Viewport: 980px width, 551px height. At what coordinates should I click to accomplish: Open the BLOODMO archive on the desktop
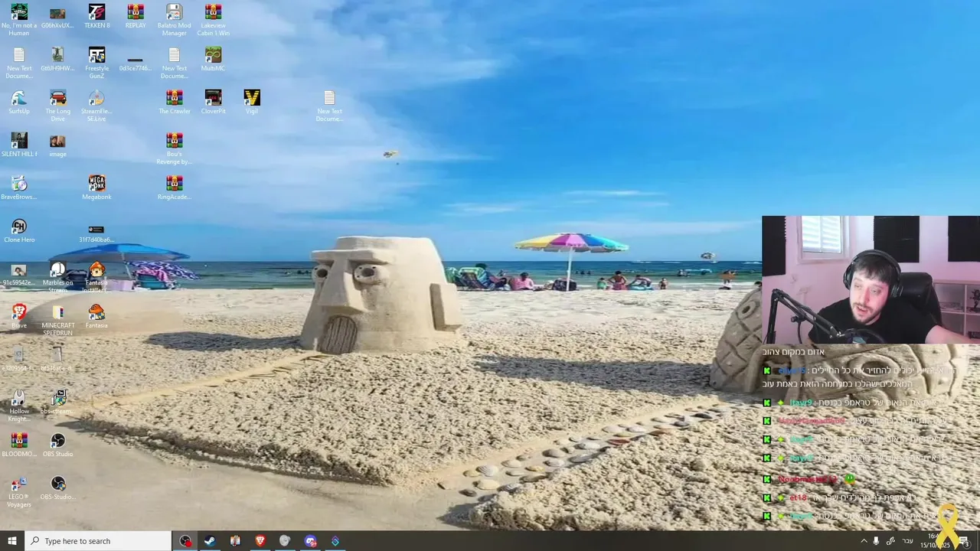pos(19,445)
